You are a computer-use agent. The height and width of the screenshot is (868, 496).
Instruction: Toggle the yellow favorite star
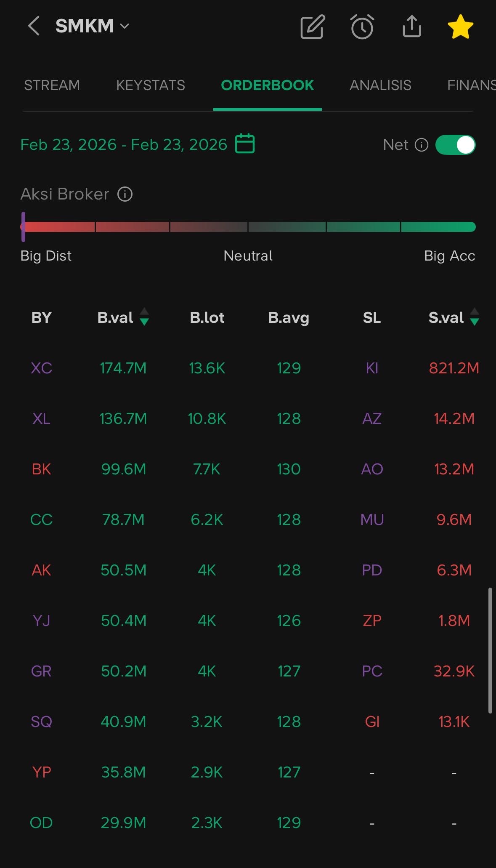[x=461, y=27]
